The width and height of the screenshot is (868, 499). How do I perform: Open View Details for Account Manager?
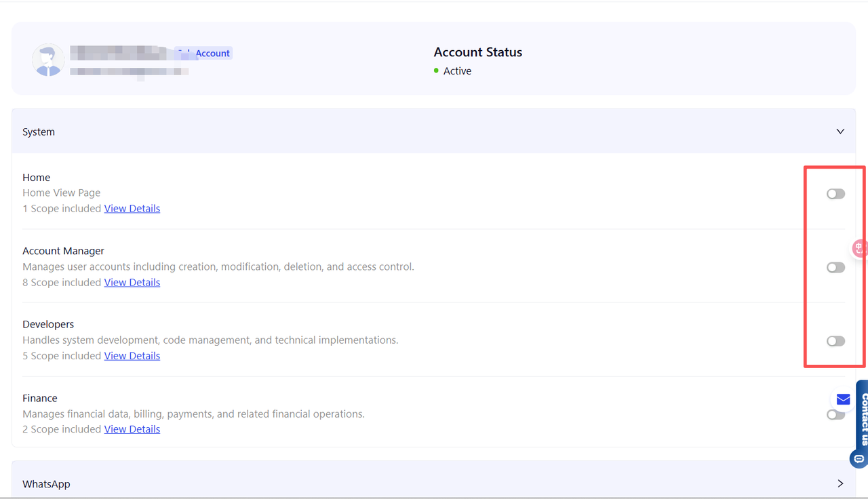click(x=132, y=283)
